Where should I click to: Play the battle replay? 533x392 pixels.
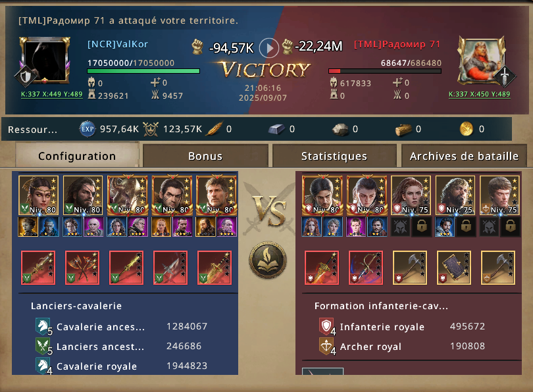pos(269,48)
